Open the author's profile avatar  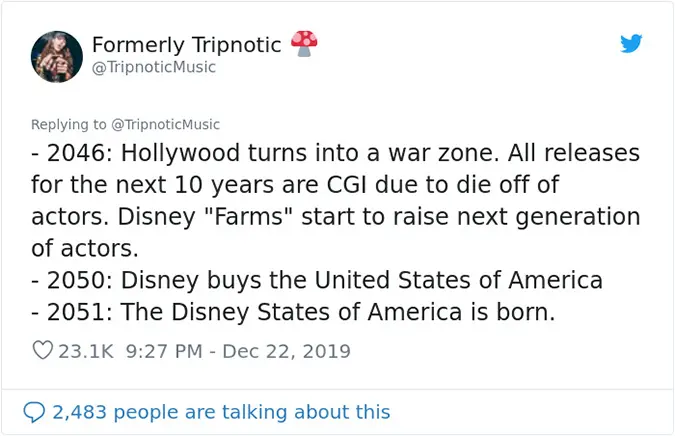tap(56, 56)
